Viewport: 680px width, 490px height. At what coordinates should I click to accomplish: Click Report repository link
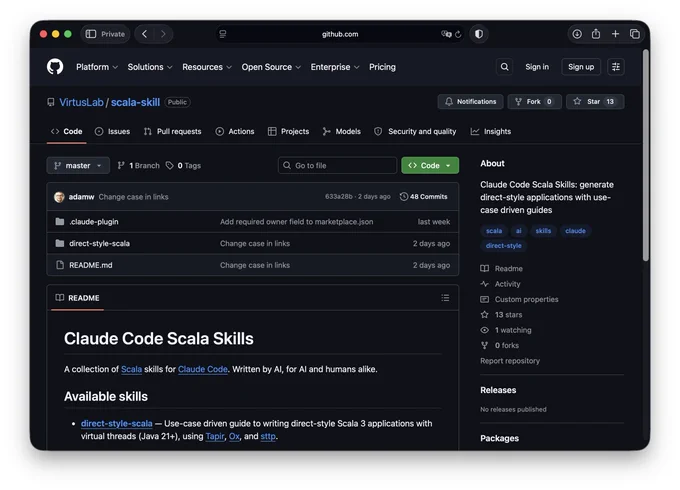510,361
